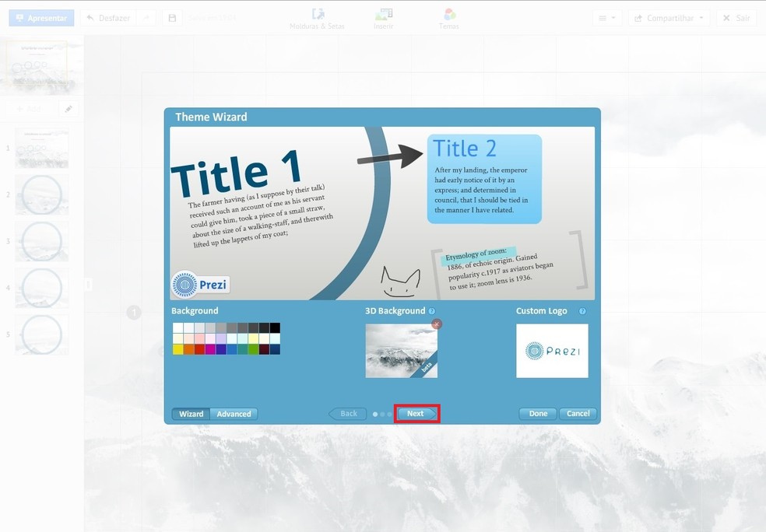Select the third wizard step dot

389,414
